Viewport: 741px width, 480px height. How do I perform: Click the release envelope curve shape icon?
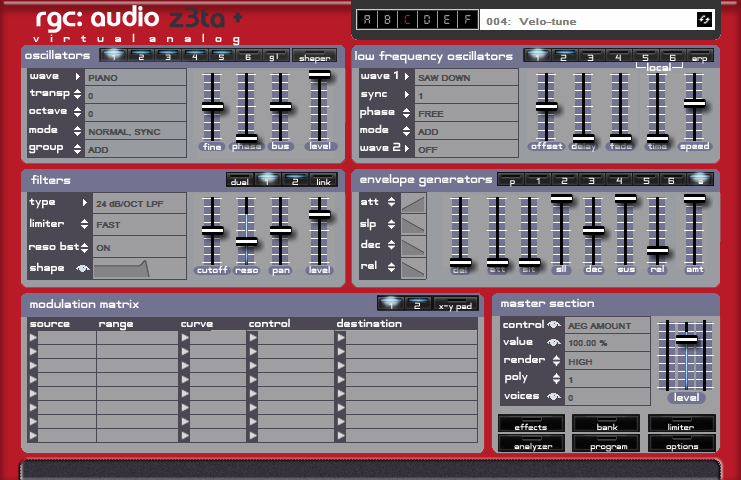(414, 268)
